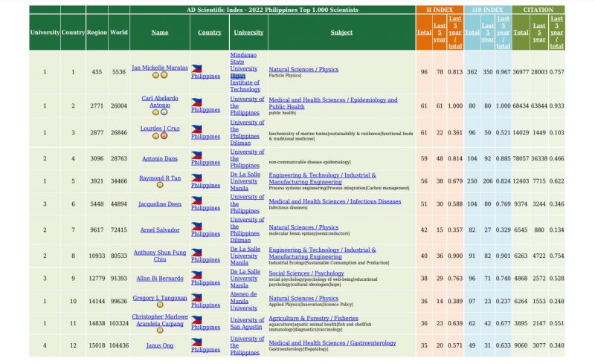The image size is (595, 364).
Task: Click citation total value 78057
Action: [521, 158]
